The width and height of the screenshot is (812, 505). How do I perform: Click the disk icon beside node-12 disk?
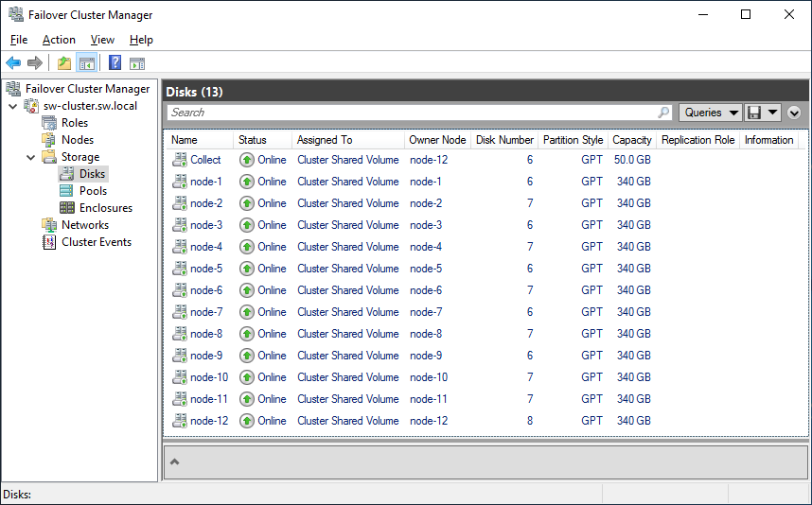tap(180, 421)
